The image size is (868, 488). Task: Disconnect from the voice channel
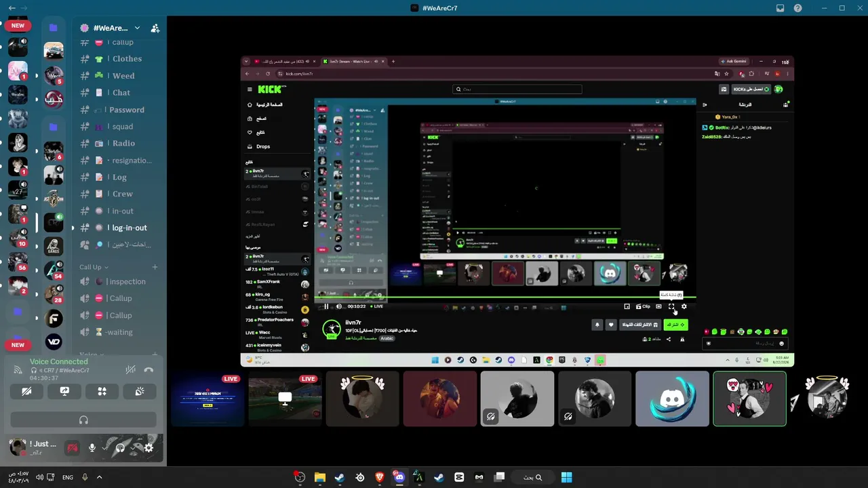[x=149, y=369]
